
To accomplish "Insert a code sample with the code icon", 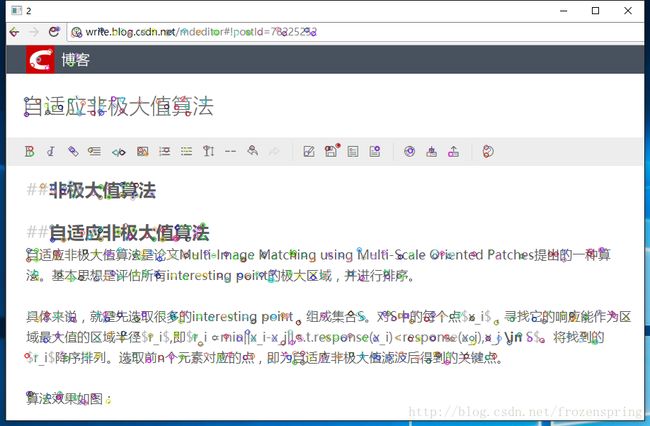I will coord(119,152).
